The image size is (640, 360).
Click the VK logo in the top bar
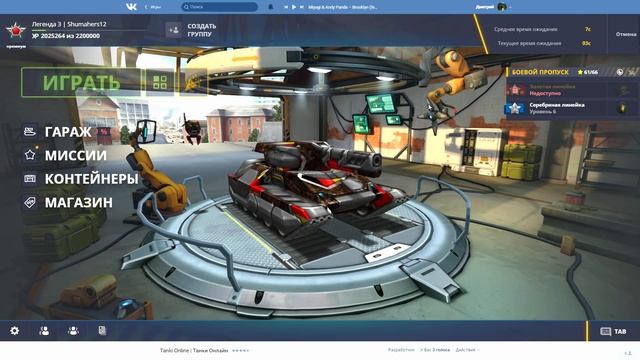(x=131, y=7)
